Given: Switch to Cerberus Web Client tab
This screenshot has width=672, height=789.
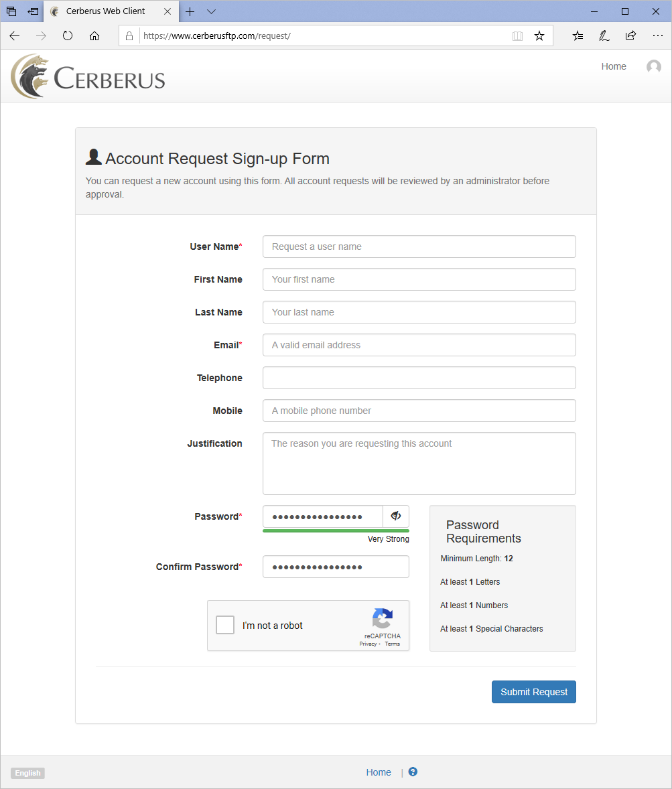Looking at the screenshot, I should point(105,11).
